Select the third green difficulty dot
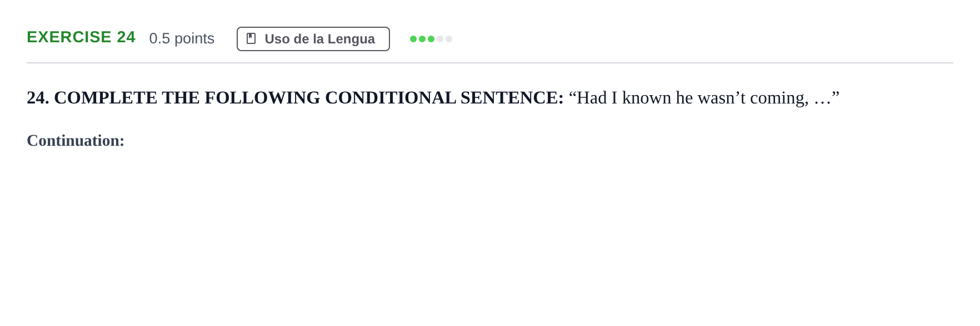The width and height of the screenshot is (980, 326). pyautogui.click(x=431, y=39)
